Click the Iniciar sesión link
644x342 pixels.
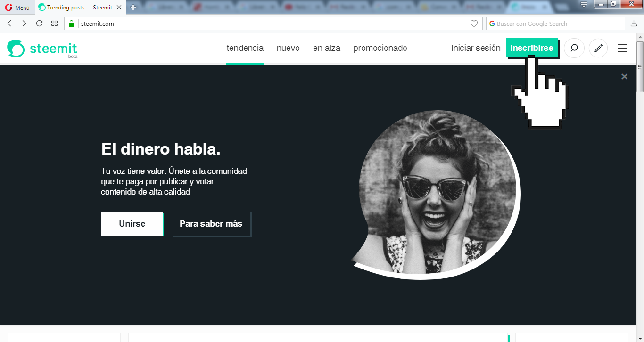476,48
